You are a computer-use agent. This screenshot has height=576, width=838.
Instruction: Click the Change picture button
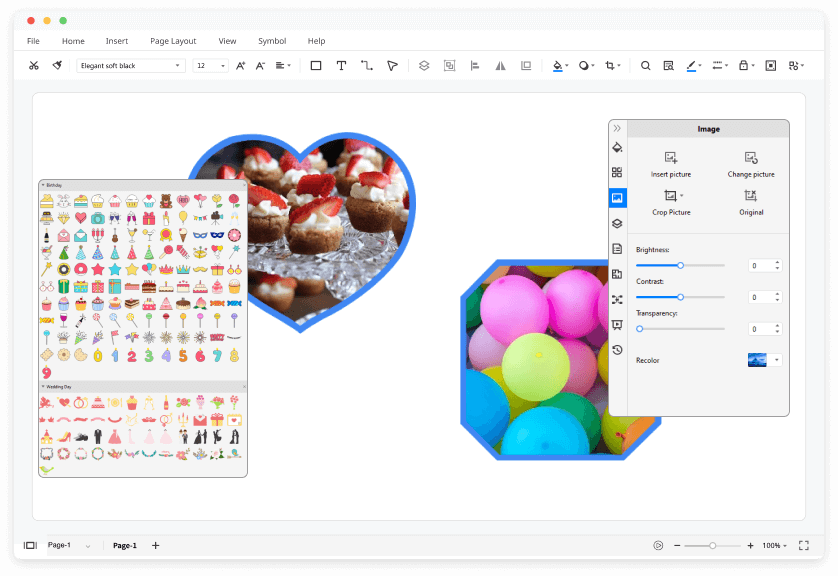751,164
